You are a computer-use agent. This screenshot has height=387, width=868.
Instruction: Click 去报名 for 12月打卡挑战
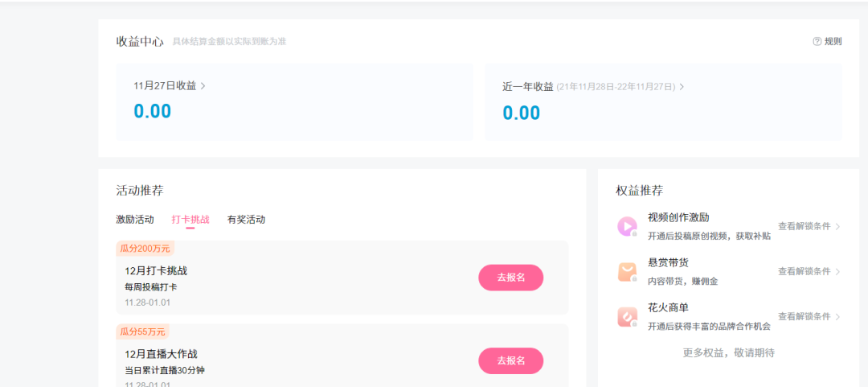(510, 278)
